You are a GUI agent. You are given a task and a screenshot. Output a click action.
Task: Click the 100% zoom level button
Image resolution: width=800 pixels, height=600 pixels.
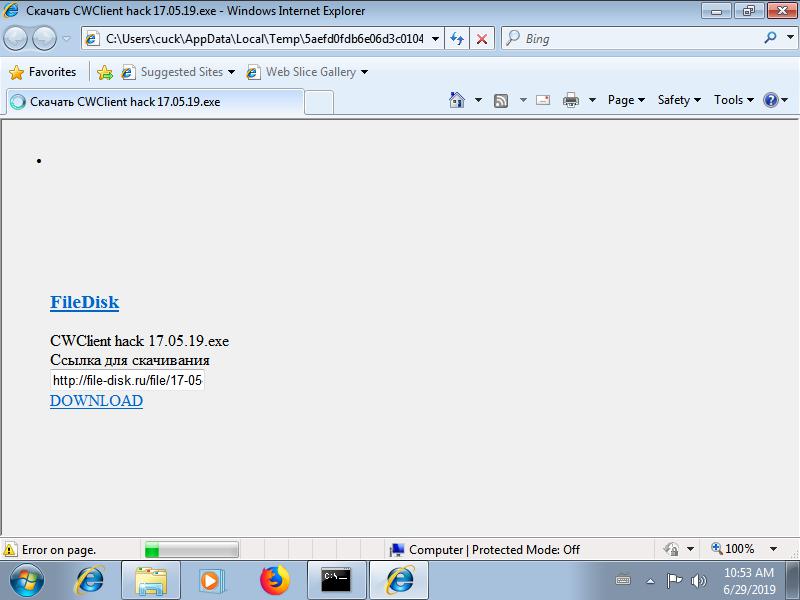[x=733, y=549]
